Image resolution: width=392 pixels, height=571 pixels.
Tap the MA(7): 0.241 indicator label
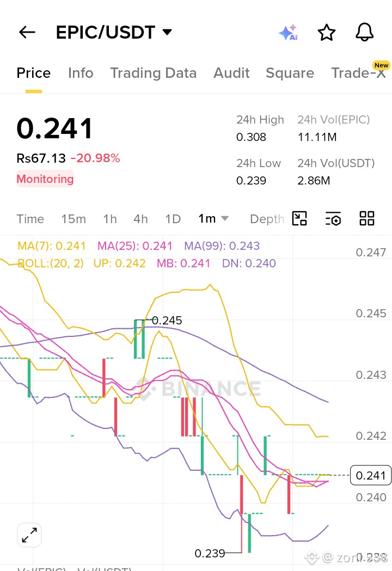coord(51,246)
